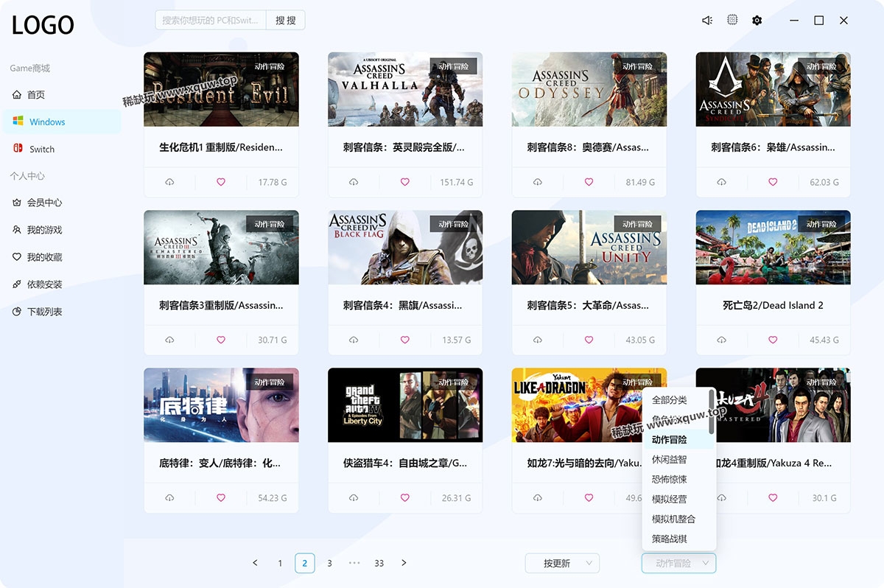Open Switch games section
Screen dimensions: 884x588
coord(60,149)
